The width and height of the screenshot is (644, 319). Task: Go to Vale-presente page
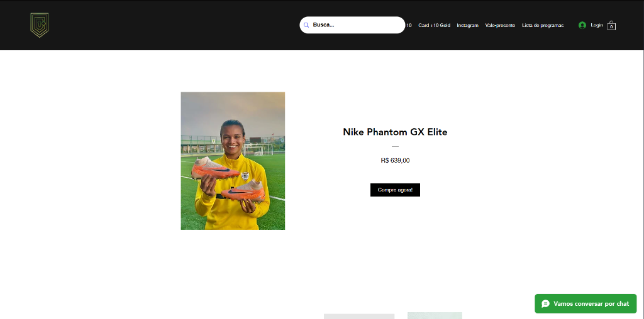(500, 25)
